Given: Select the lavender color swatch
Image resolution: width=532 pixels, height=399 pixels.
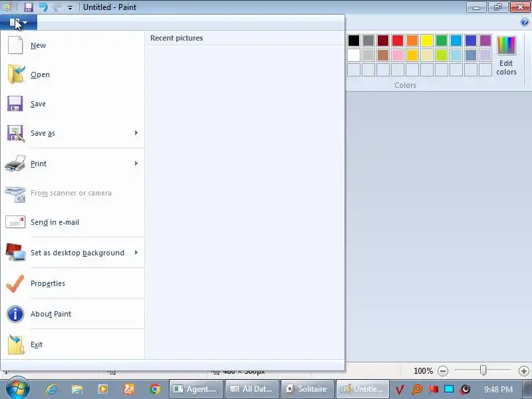Looking at the screenshot, I should [485, 55].
